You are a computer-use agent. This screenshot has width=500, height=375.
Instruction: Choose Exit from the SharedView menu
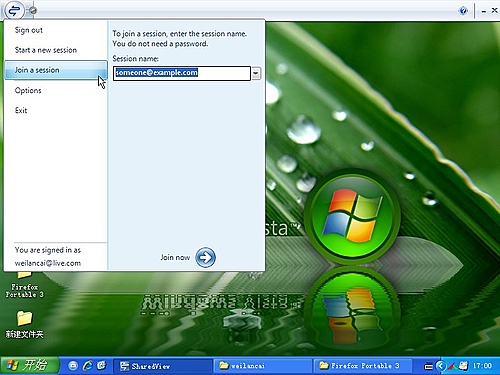[21, 110]
